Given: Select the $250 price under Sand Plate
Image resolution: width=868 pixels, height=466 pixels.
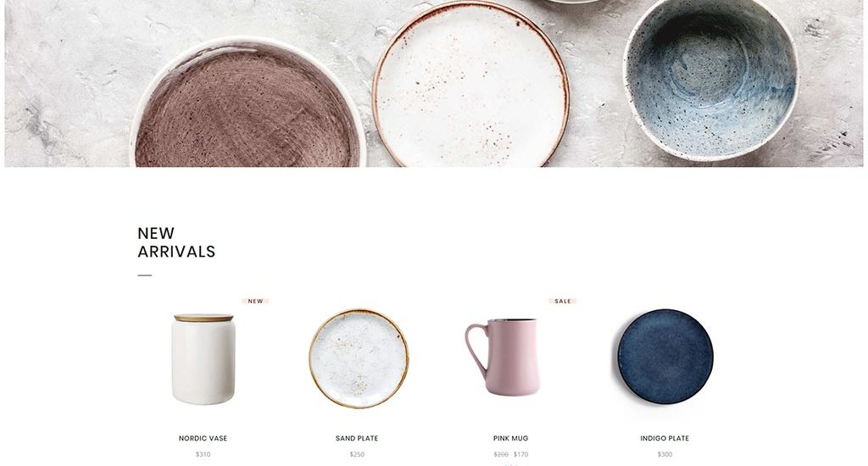Looking at the screenshot, I should click(357, 454).
